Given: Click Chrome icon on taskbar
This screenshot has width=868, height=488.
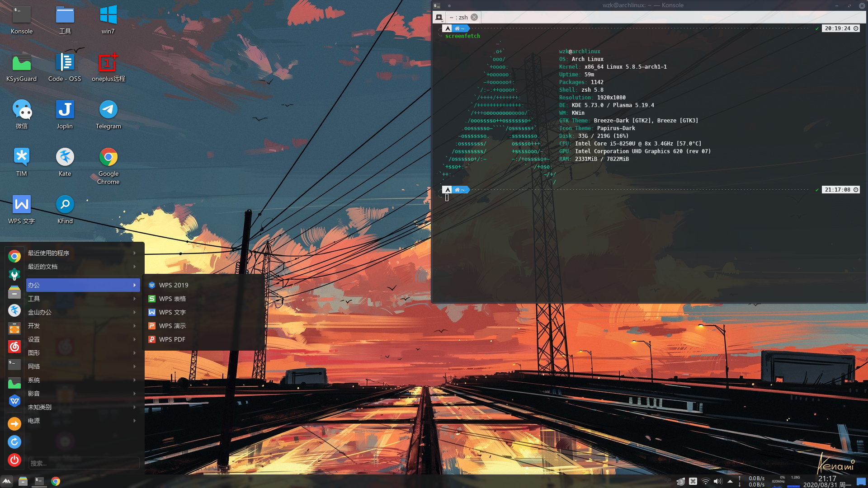Looking at the screenshot, I should 56,481.
